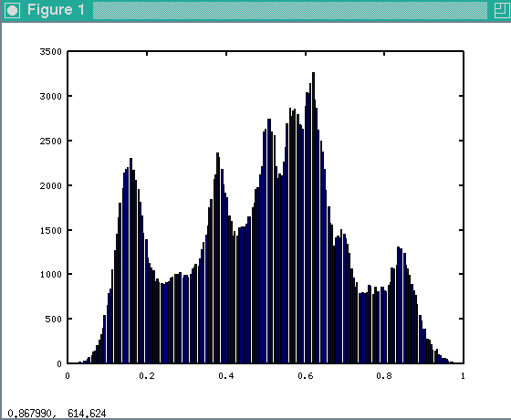Click the histogram peak bar near 0.51
511x420 pixels.
[x=269, y=241]
